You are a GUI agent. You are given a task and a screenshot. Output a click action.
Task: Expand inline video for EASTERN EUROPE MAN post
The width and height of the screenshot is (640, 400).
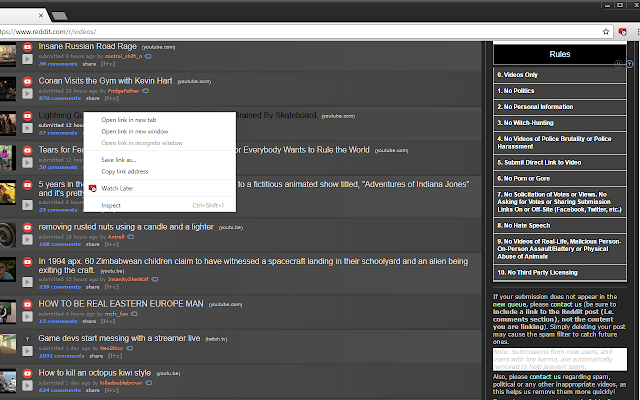27,316
